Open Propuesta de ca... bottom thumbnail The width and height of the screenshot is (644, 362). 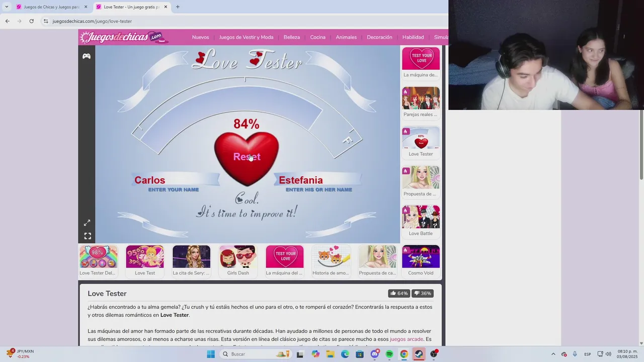click(377, 261)
